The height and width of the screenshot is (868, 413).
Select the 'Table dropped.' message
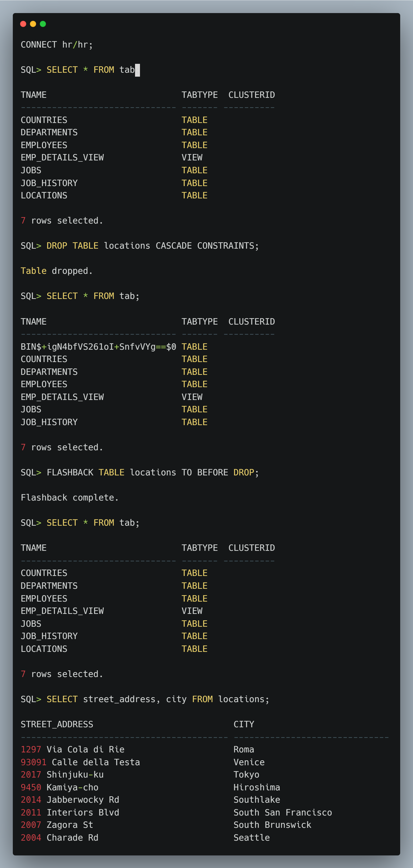click(x=57, y=271)
